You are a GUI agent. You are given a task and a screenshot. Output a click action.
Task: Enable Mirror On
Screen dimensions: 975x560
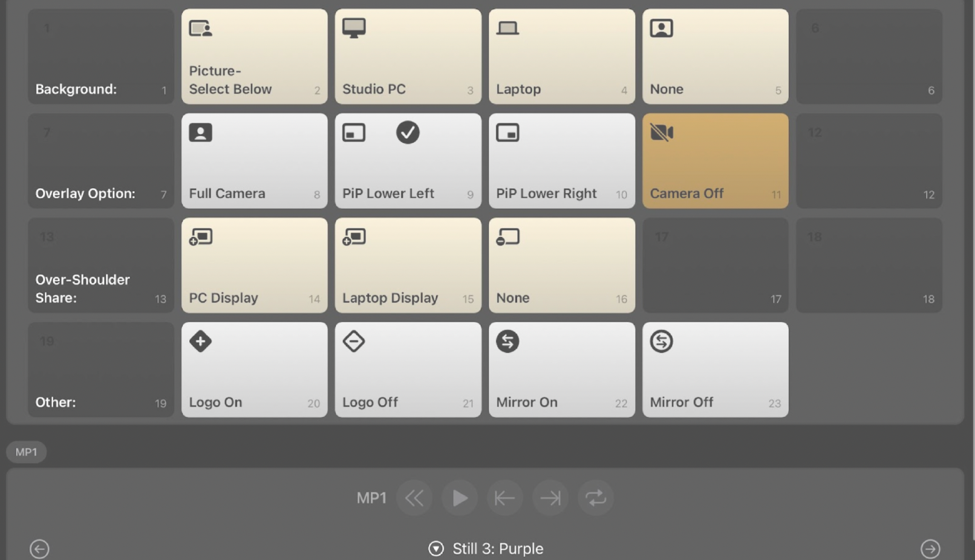pos(561,370)
